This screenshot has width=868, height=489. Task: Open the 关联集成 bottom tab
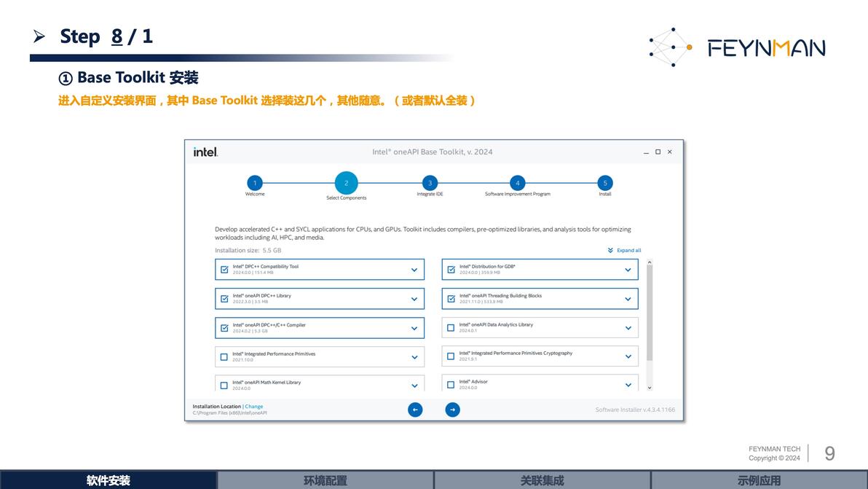coord(542,480)
